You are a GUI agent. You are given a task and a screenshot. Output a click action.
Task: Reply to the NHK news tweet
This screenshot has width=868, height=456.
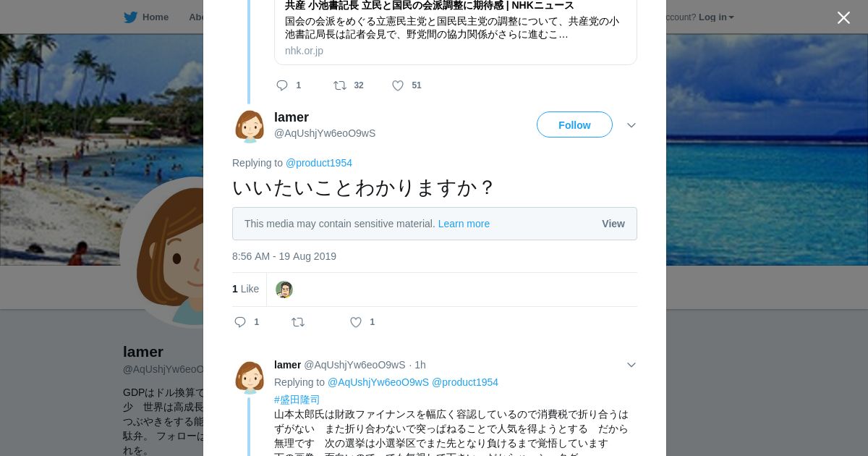tap(282, 85)
